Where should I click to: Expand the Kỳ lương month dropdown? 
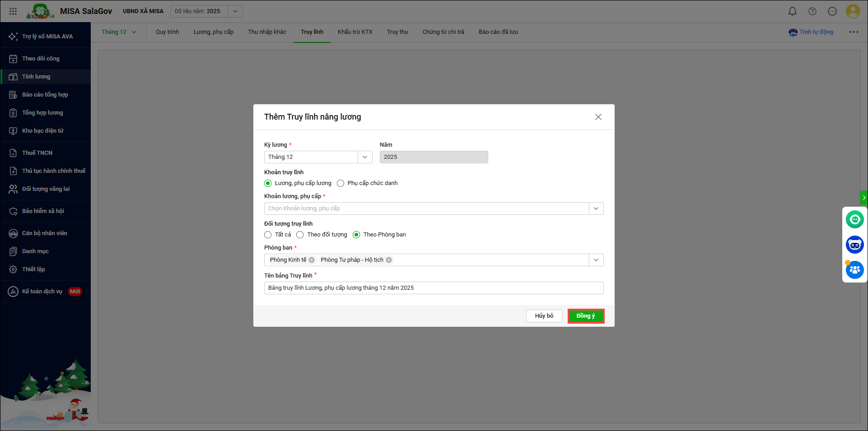coord(365,157)
